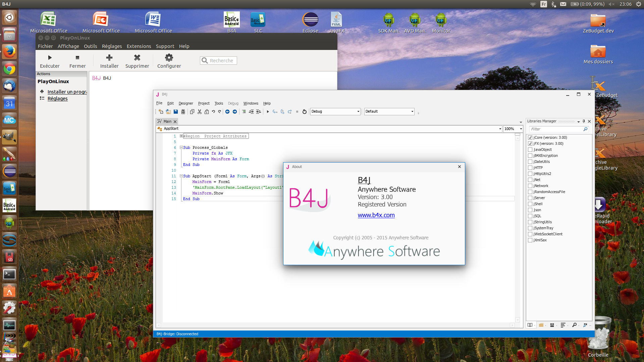Click the Libraries Manager Filter field
644x362 pixels.
(x=556, y=129)
